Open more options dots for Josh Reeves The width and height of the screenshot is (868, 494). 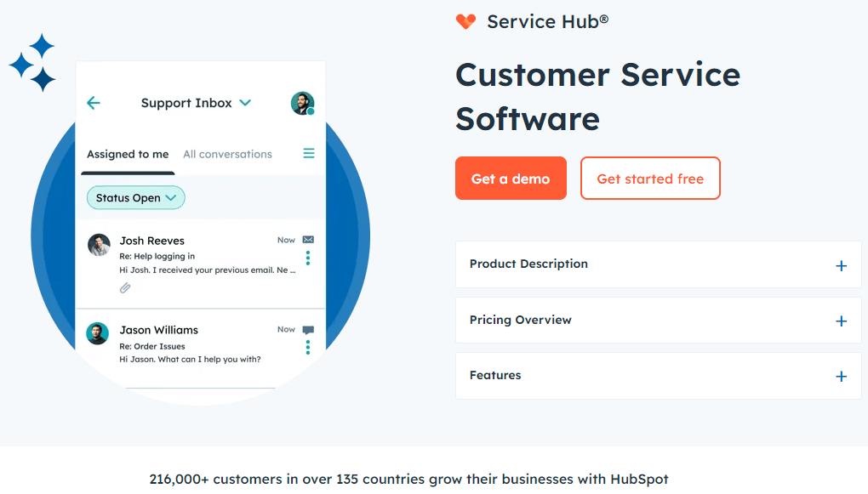pyautogui.click(x=308, y=258)
